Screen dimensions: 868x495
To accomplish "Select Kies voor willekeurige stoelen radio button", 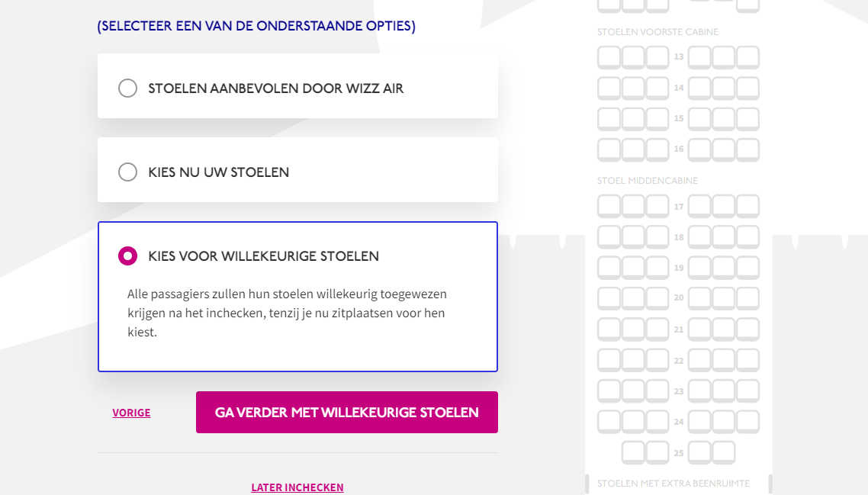I will [127, 256].
